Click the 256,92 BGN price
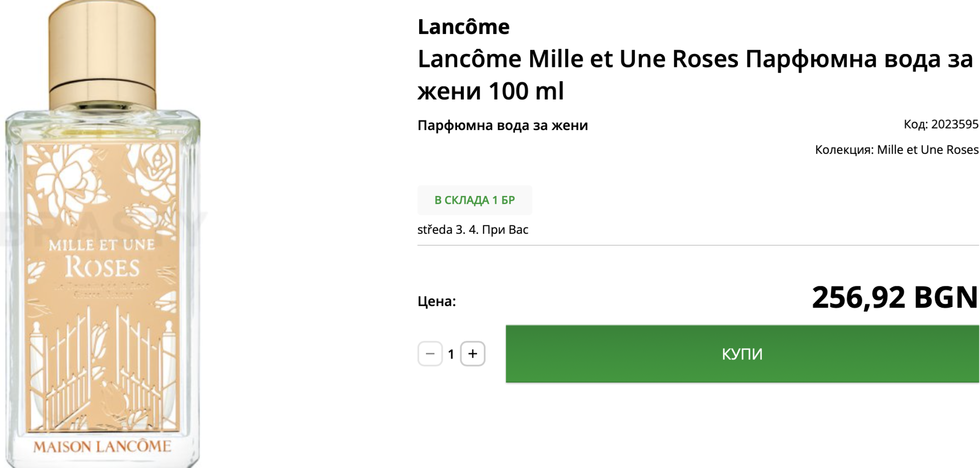This screenshot has width=980, height=468. 894,297
